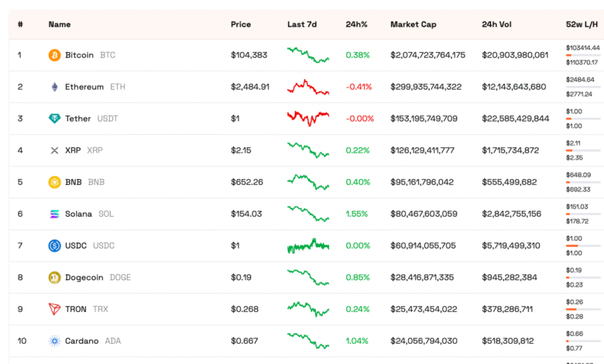
Task: Open the Ethereum name link
Action: pyautogui.click(x=84, y=87)
